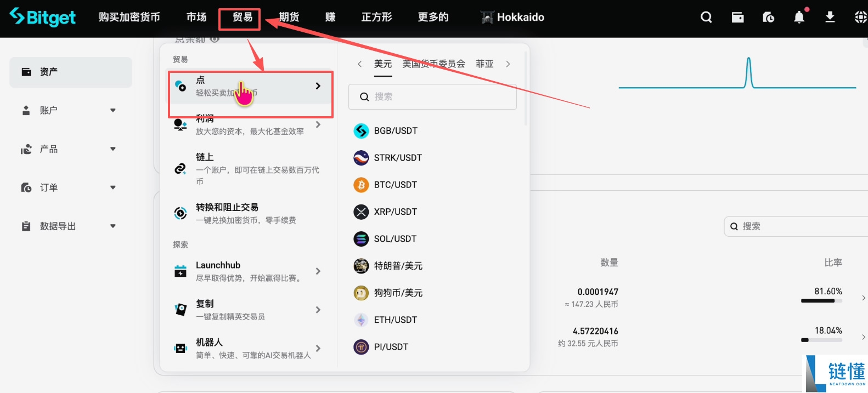This screenshot has width=868, height=393.
Task: Open the 链上 menu entry
Action: tap(250, 169)
